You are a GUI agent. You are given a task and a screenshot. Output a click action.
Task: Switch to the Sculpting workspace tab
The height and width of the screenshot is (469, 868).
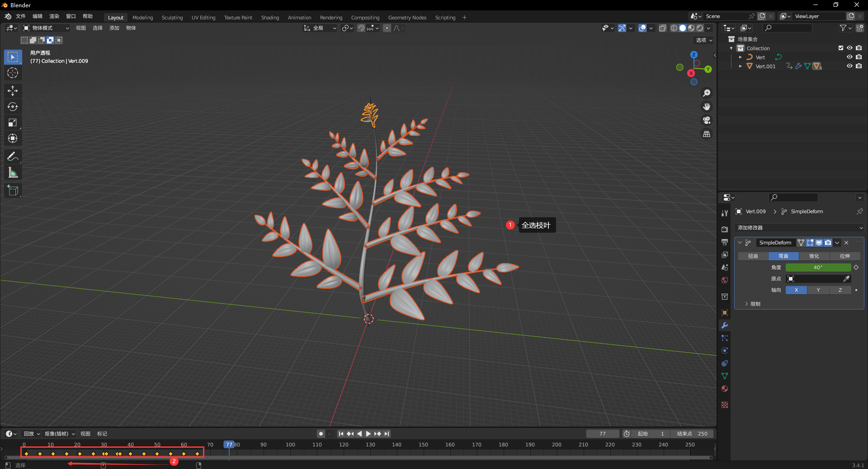[172, 18]
